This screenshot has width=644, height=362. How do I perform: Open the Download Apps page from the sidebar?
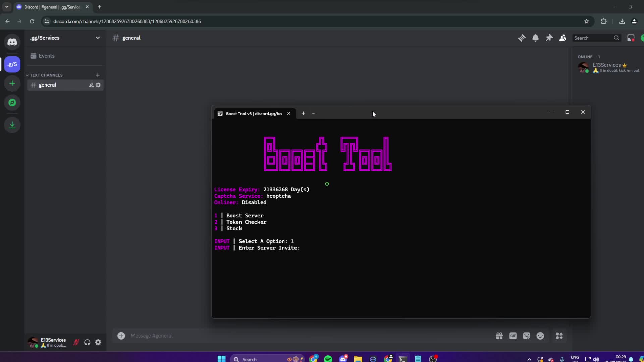[12, 125]
